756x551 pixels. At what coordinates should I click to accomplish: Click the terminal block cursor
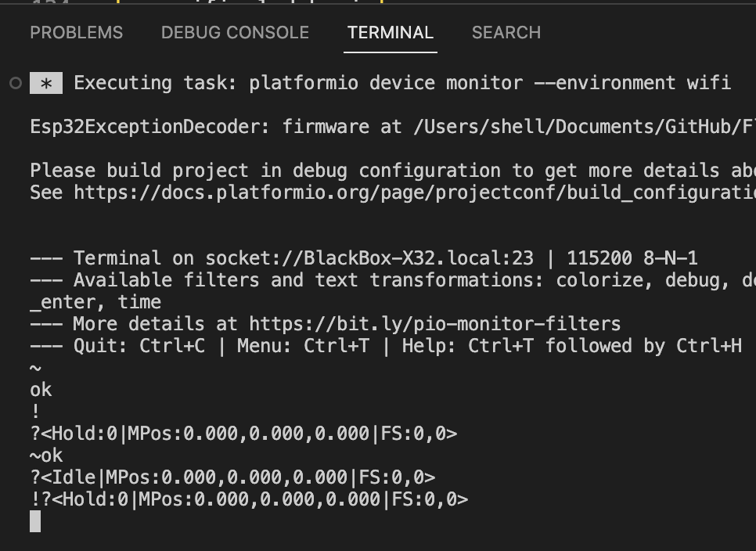pyautogui.click(x=34, y=520)
